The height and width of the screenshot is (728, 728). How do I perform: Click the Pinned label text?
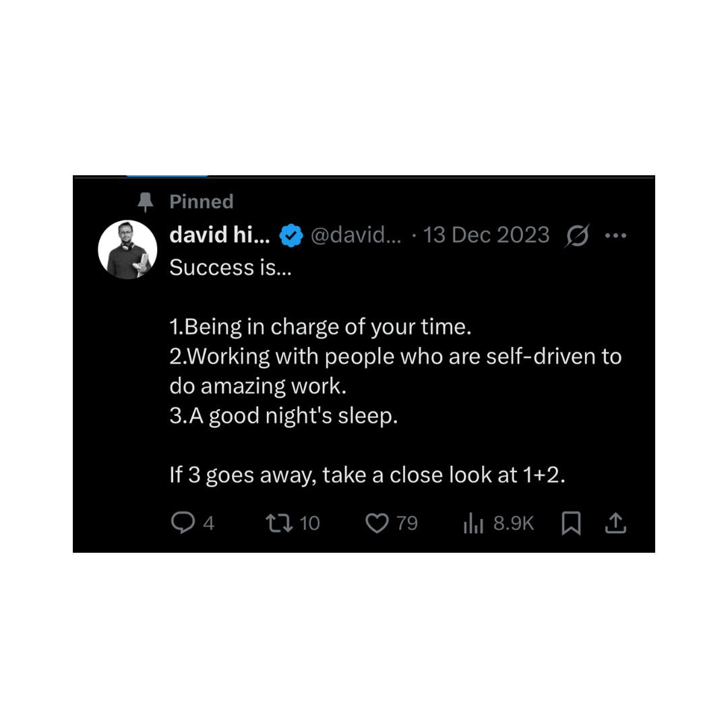coord(202,202)
